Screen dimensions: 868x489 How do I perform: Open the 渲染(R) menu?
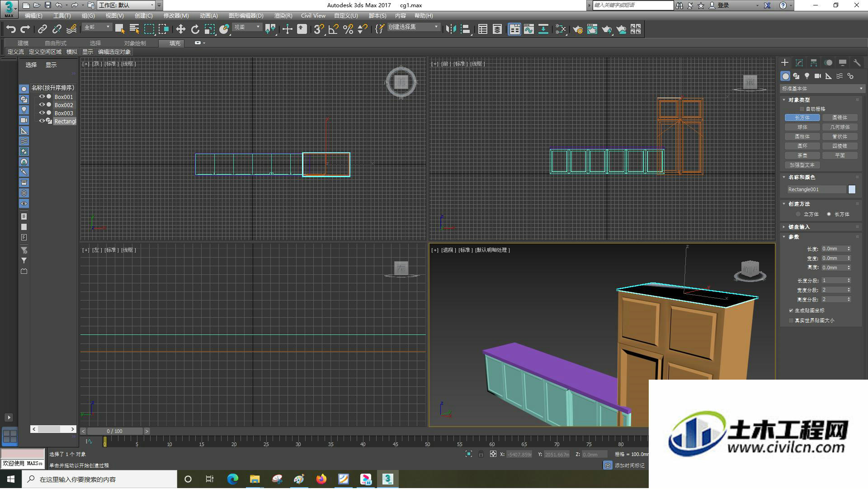click(283, 16)
